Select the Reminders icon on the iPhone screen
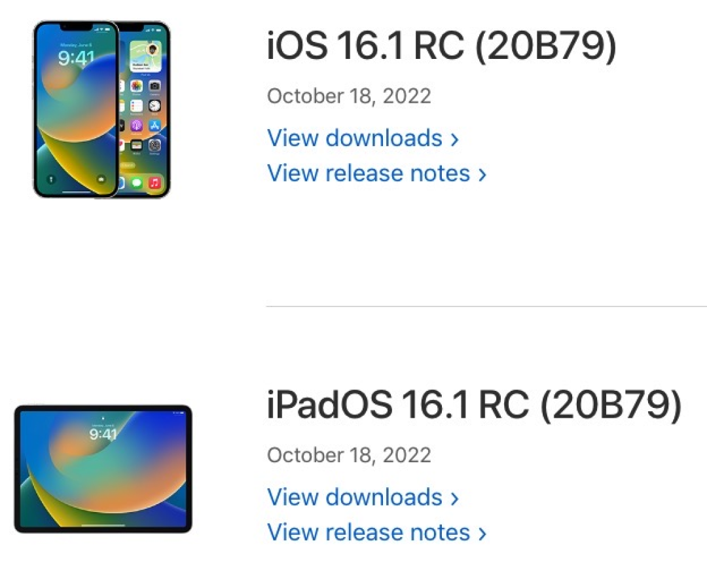This screenshot has height=588, width=707. tap(136, 105)
